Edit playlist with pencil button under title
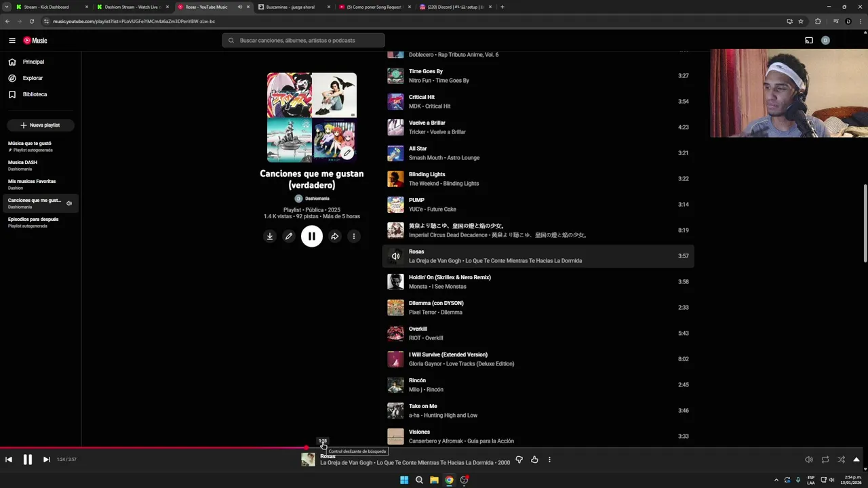The height and width of the screenshot is (488, 868). click(x=289, y=236)
